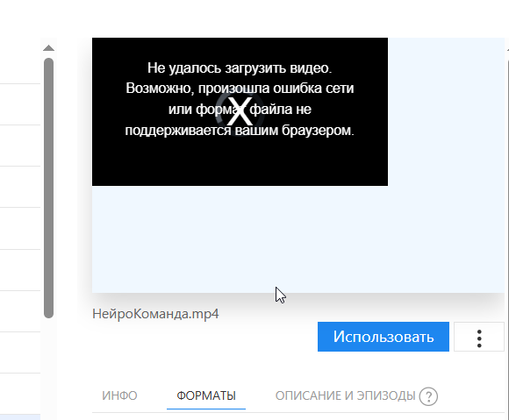Click the X error icon in video player
The image size is (509, 420).
click(240, 111)
